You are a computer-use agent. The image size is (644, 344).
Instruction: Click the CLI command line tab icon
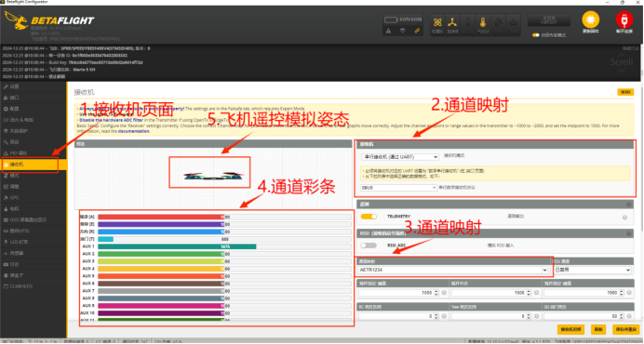(x=6, y=286)
